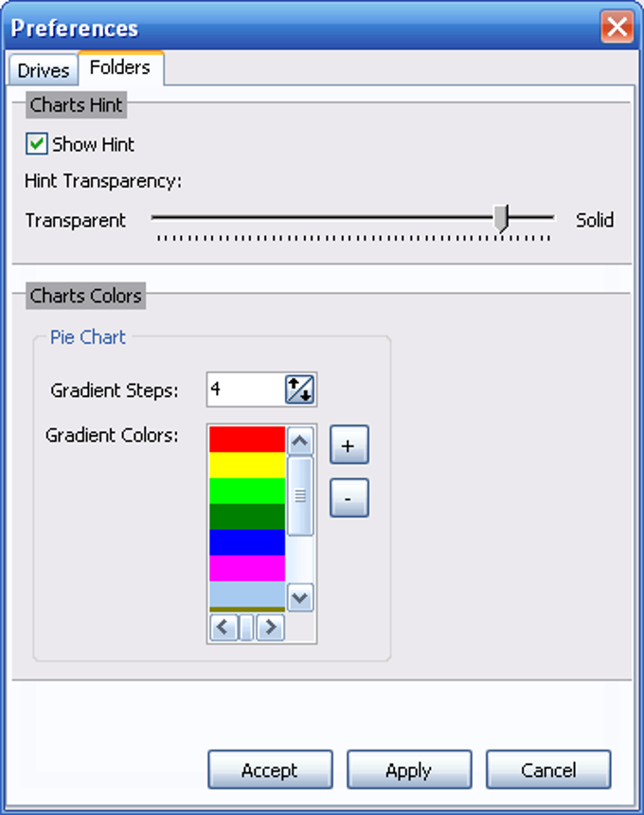644x815 pixels.
Task: Click the Accept button
Action: [270, 770]
